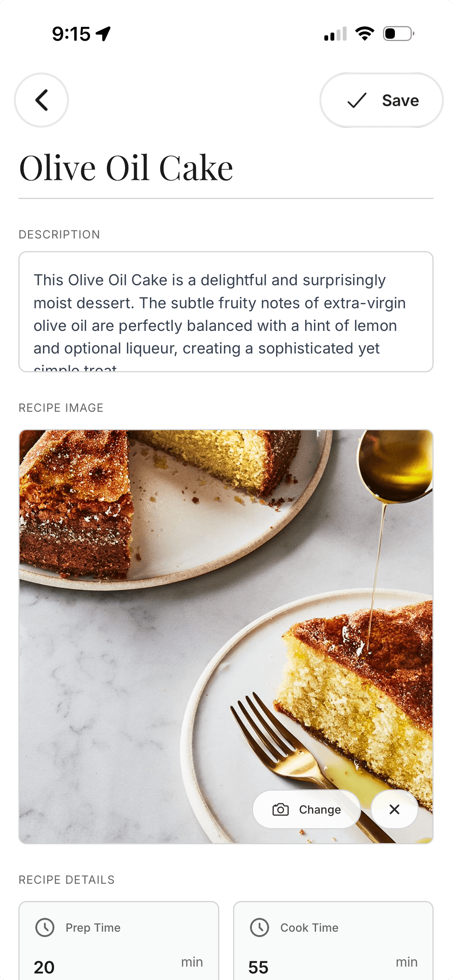Image resolution: width=452 pixels, height=980 pixels.
Task: Tap the 9:15 clock time
Action: pos(71,34)
